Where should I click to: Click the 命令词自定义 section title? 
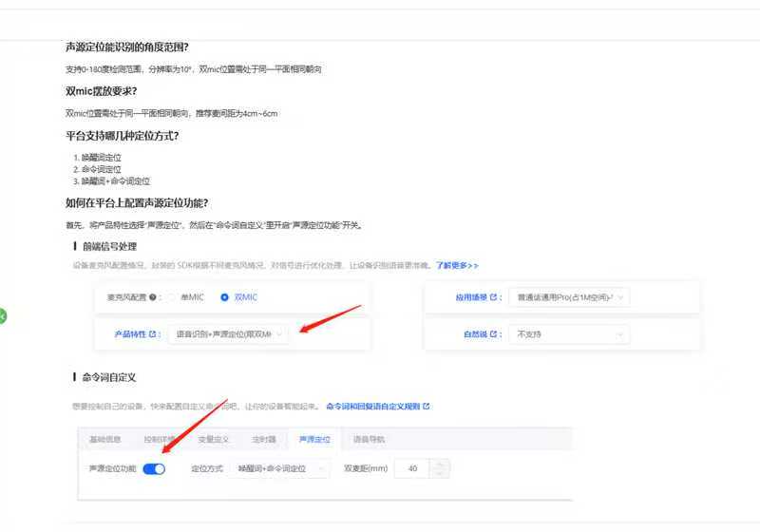click(109, 377)
